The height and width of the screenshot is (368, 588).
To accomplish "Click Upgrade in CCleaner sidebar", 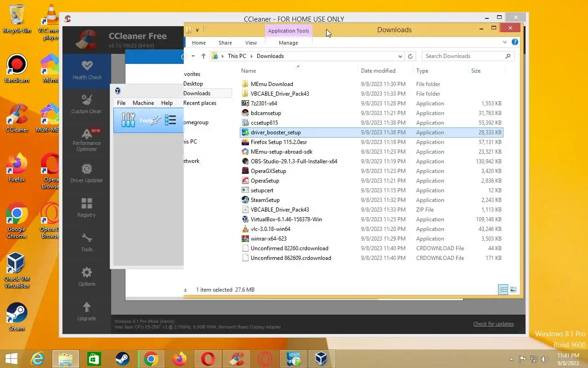I will click(86, 311).
